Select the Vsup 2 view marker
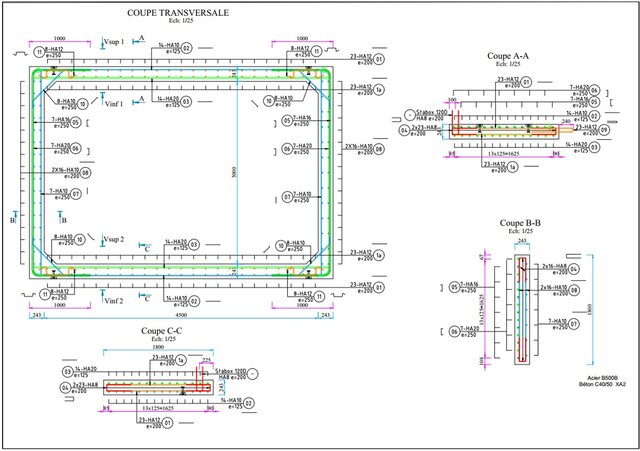640x451 pixels. 116,240
